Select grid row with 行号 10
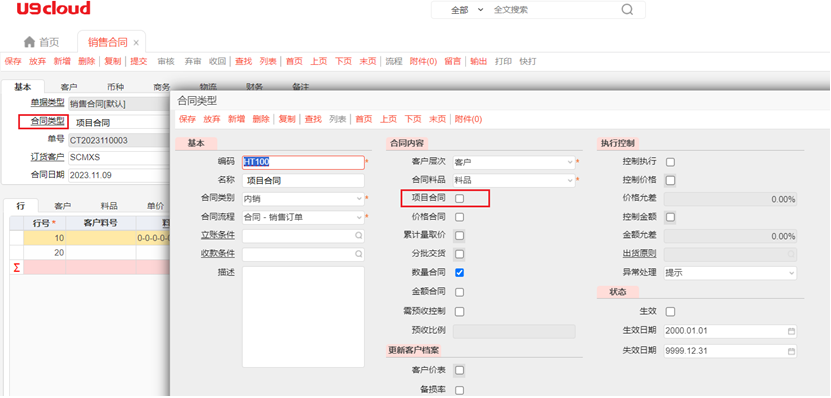The image size is (831, 398). (x=90, y=238)
